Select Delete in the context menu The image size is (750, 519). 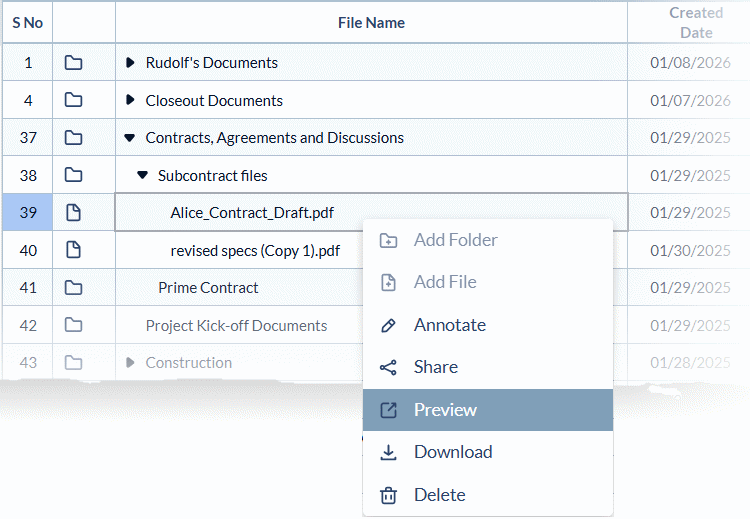(x=439, y=495)
